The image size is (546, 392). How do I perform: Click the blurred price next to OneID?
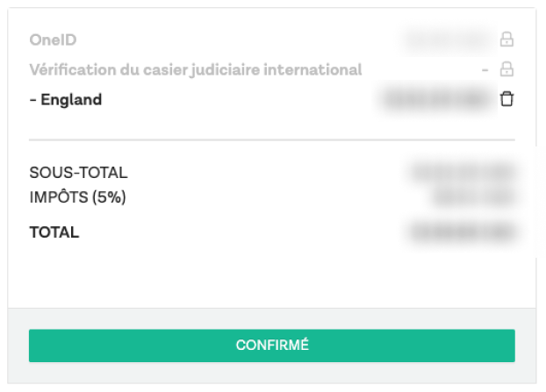click(x=448, y=39)
